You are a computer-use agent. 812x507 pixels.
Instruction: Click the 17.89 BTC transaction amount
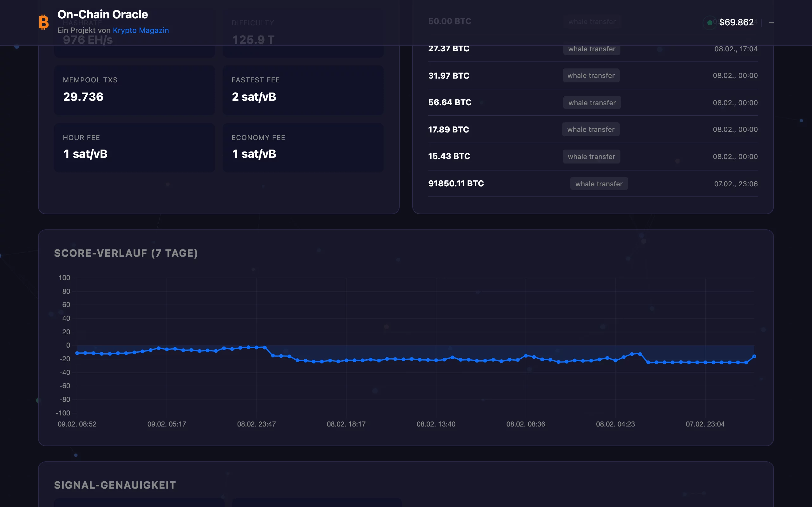[x=448, y=129]
